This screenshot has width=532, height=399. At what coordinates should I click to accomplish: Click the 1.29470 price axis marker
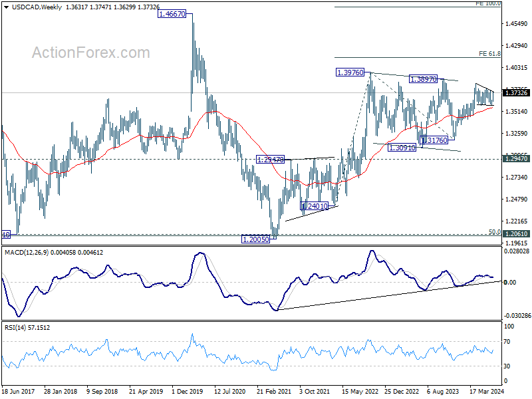(x=517, y=159)
